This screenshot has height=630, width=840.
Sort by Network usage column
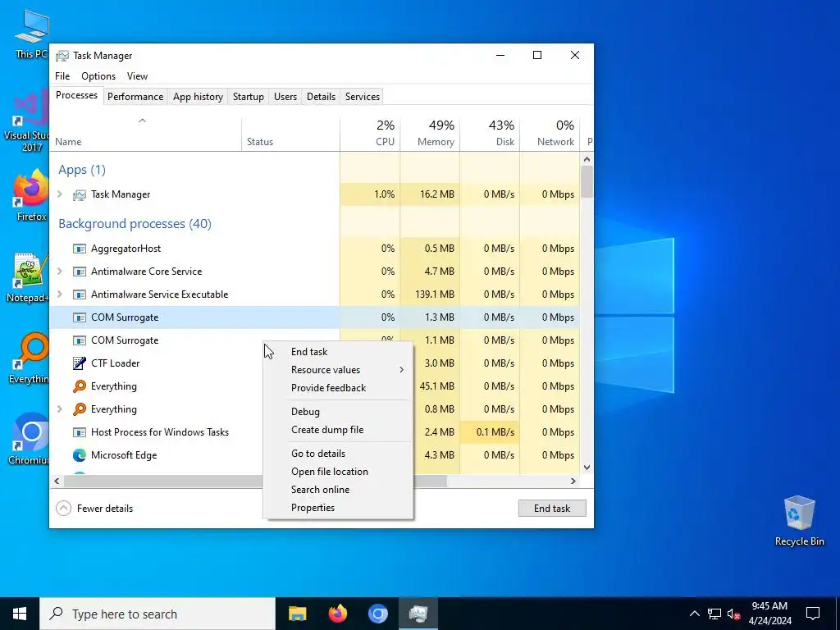(550, 133)
